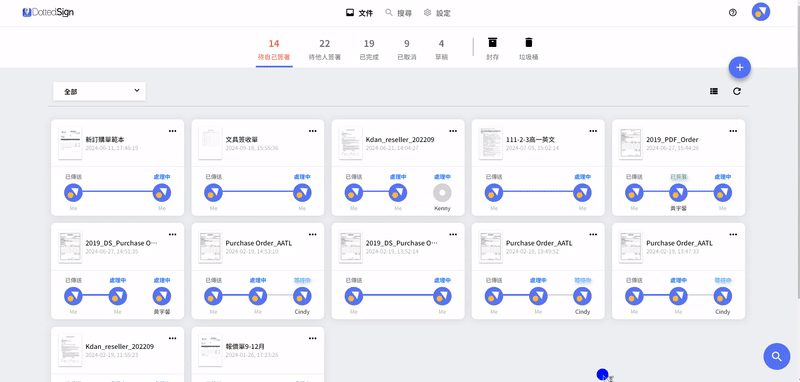Open 2019_PDF_Order document thumbnail
This screenshot has width=800, height=382.
631,143
